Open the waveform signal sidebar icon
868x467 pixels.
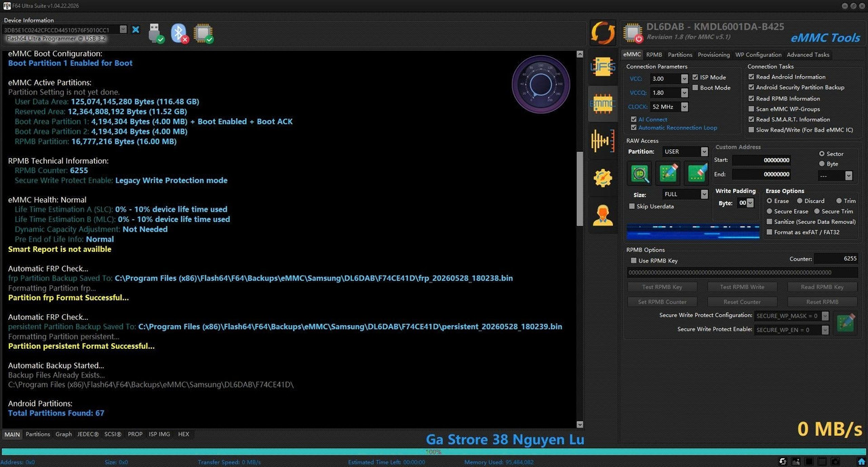tap(603, 141)
